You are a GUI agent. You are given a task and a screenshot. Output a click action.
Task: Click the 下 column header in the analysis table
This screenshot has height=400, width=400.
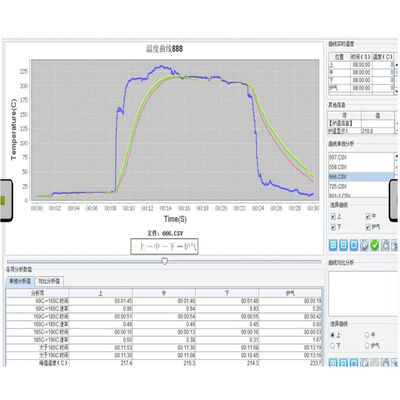[x=227, y=293]
